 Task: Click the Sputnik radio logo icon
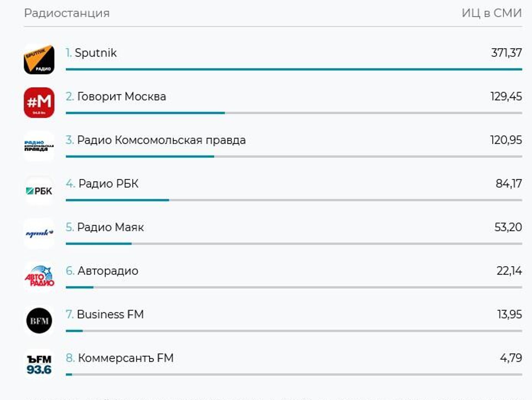click(x=39, y=59)
